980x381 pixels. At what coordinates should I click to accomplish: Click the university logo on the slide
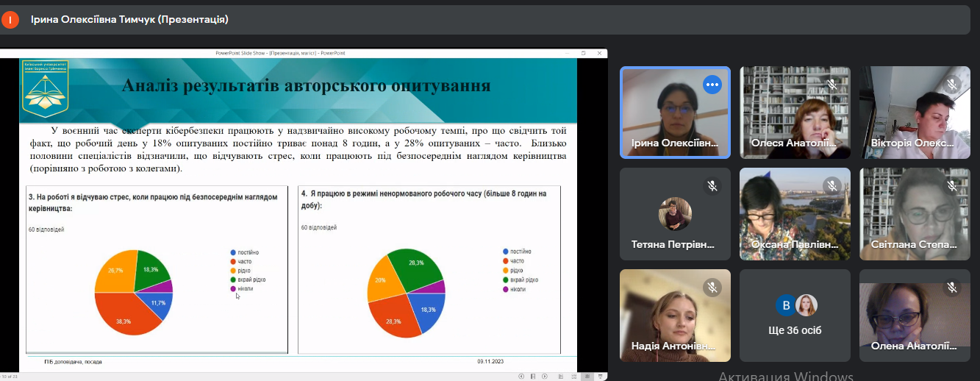click(44, 88)
